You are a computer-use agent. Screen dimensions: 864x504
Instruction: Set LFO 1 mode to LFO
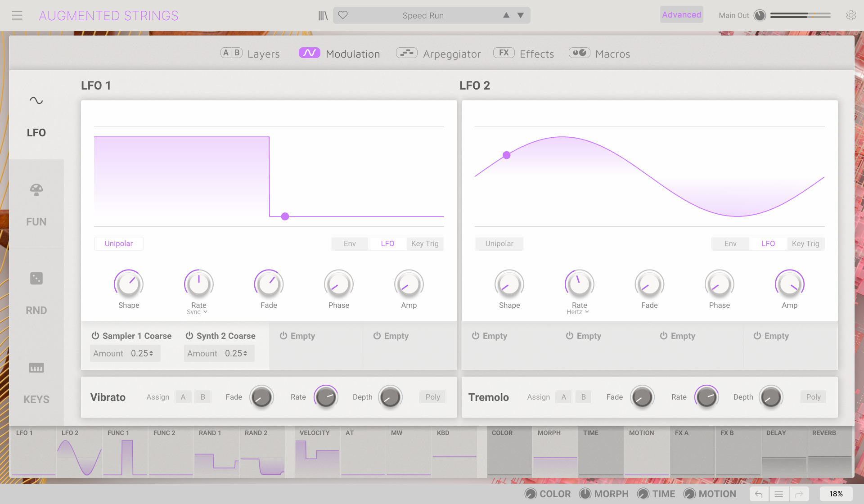[x=387, y=243]
